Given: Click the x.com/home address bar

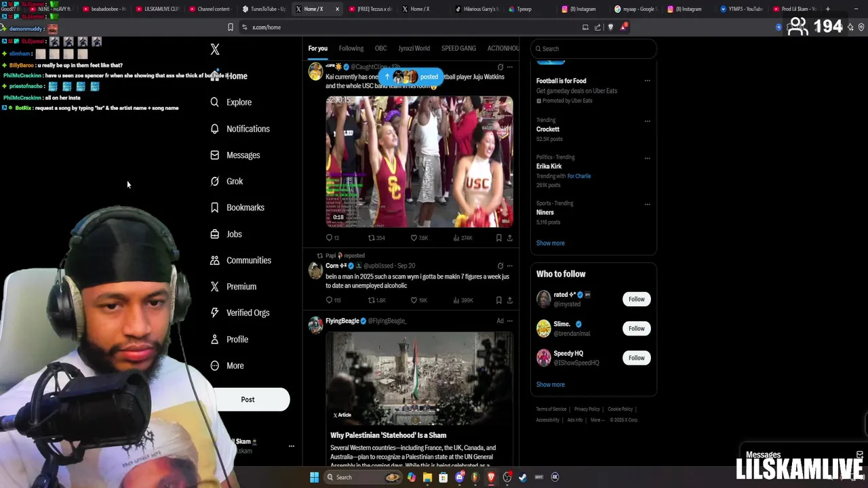Looking at the screenshot, I should [407, 27].
